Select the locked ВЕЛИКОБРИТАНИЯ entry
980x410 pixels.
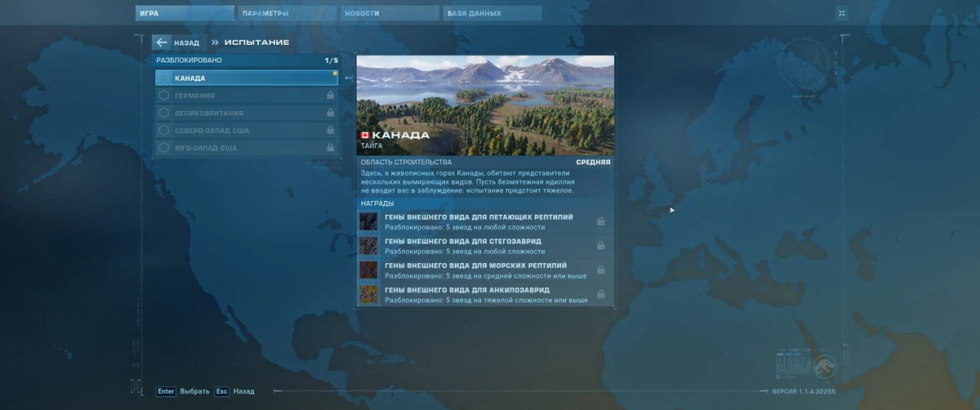pos(247,113)
